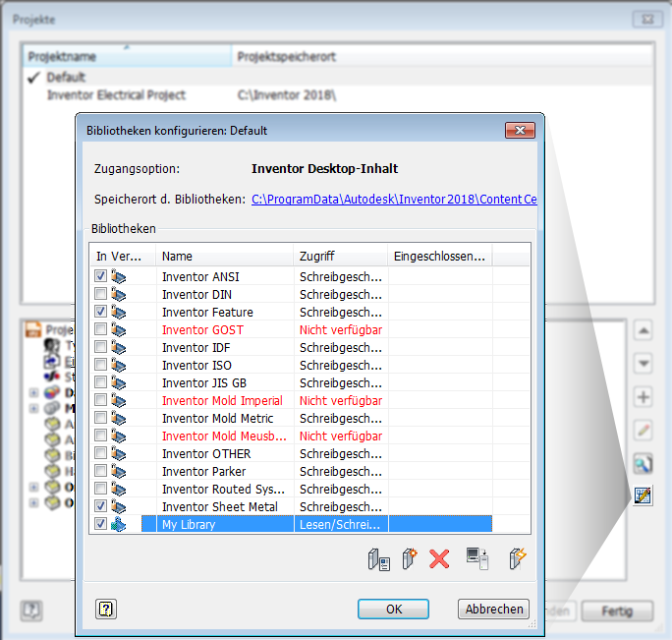672x640 pixels.
Task: Open the library storage path link
Action: 394,199
